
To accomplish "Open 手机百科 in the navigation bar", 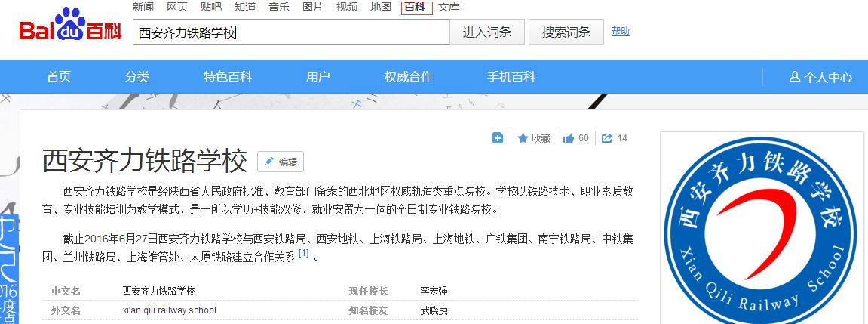I will (511, 77).
